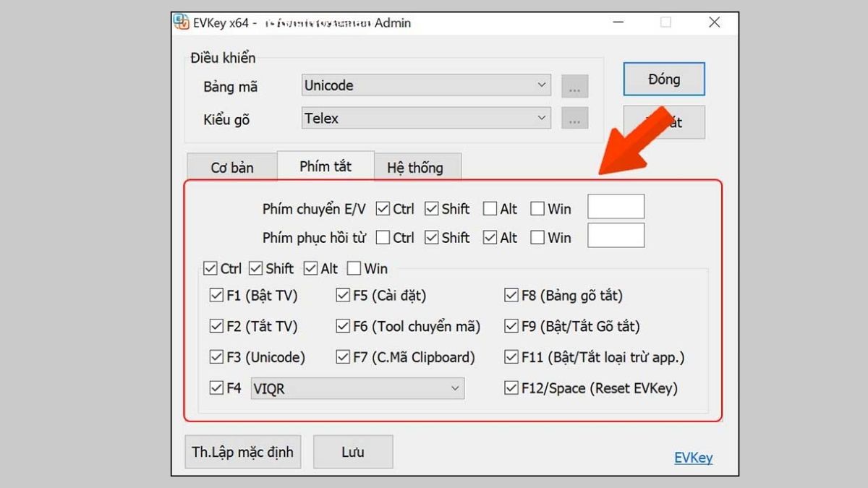Toggle the F12/Space (Reset EVKey) checkbox

[510, 388]
